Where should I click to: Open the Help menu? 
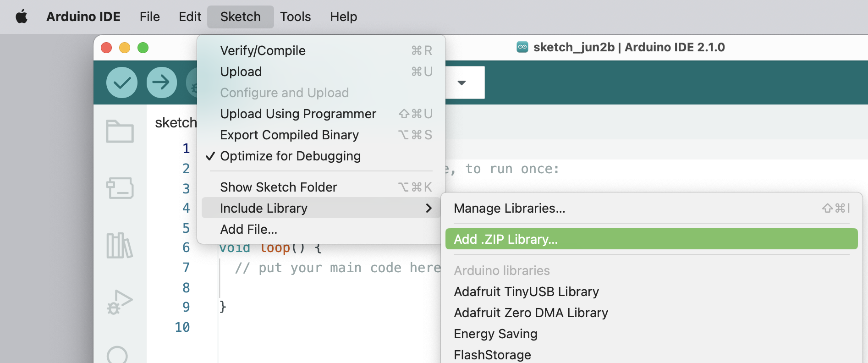coord(343,17)
